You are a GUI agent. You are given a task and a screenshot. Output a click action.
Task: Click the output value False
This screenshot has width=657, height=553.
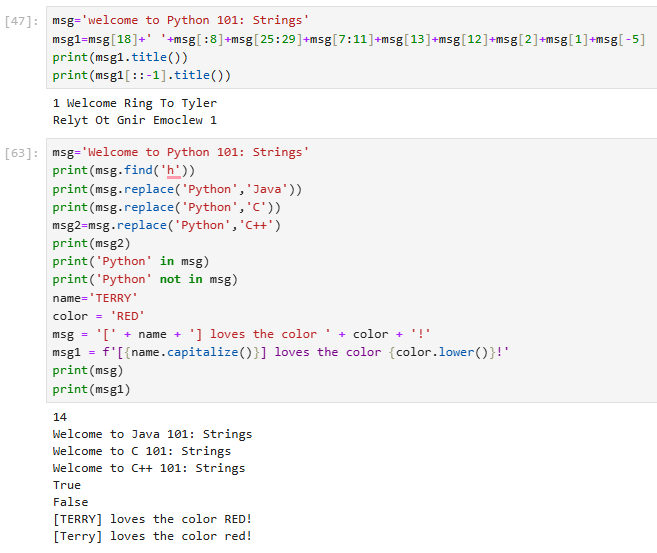coord(70,502)
